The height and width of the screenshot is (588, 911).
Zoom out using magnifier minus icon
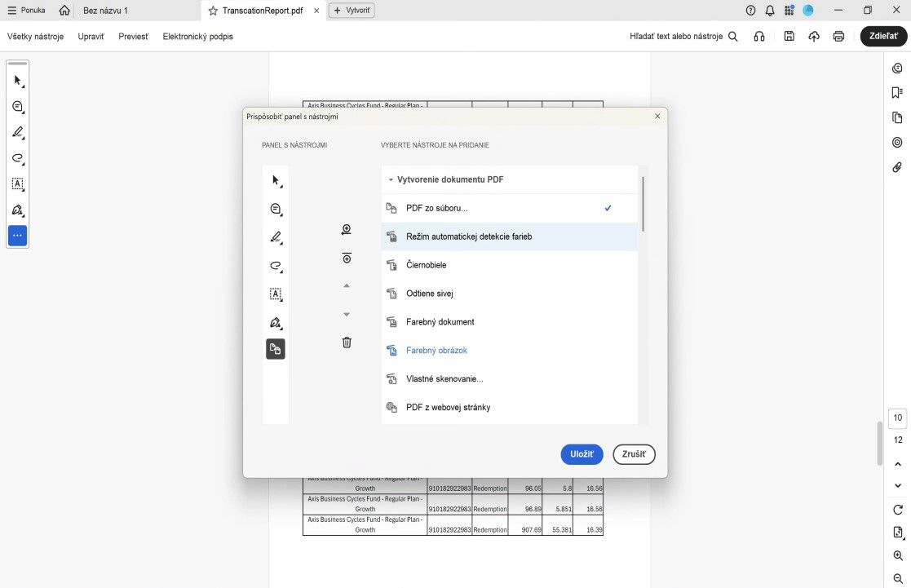(x=898, y=579)
